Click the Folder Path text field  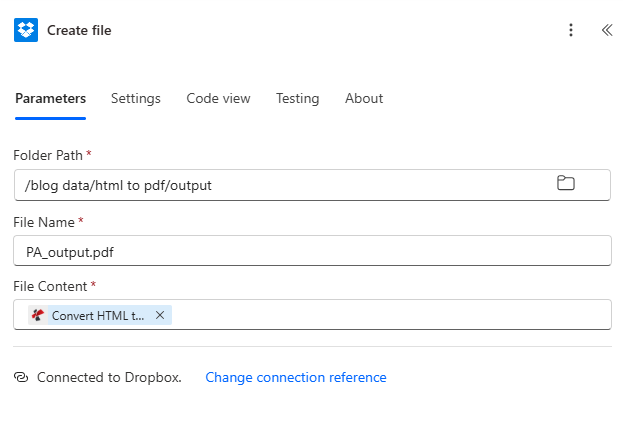tap(280, 185)
